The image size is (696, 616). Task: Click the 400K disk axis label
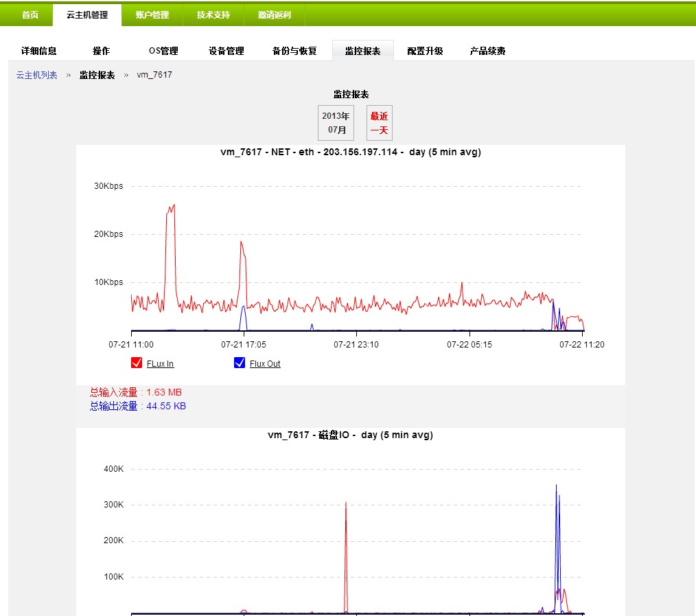(114, 469)
